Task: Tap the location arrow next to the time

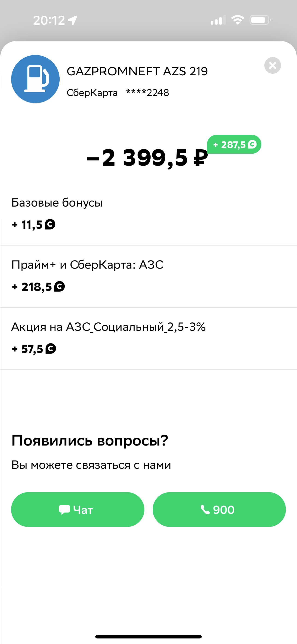Action: (x=73, y=20)
